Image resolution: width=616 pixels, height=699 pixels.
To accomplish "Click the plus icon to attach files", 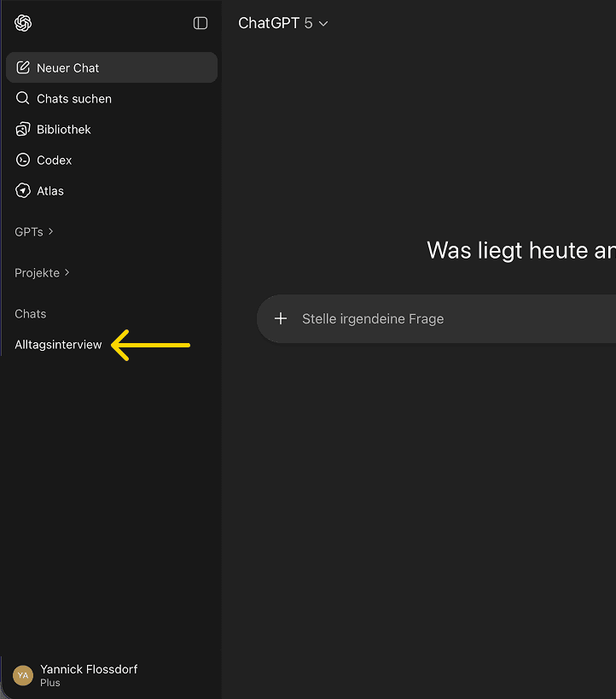I will 281,318.
